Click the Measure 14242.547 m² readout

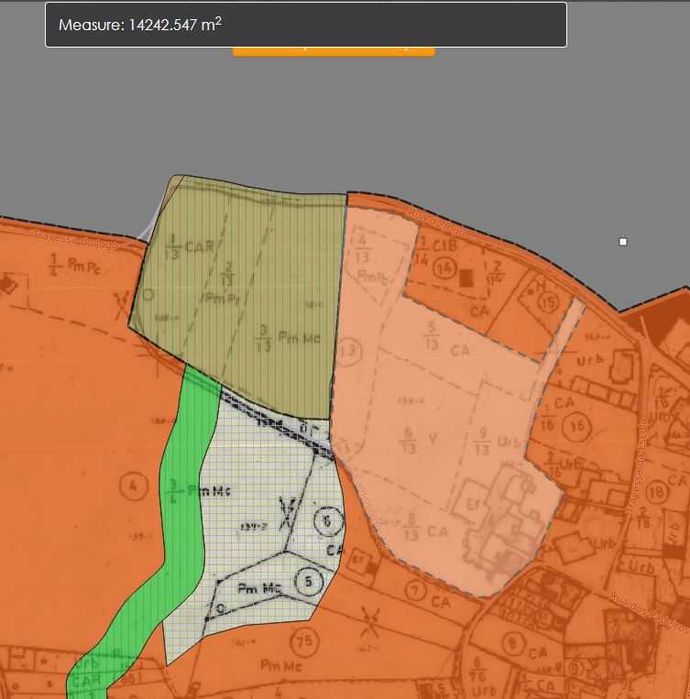pyautogui.click(x=140, y=25)
